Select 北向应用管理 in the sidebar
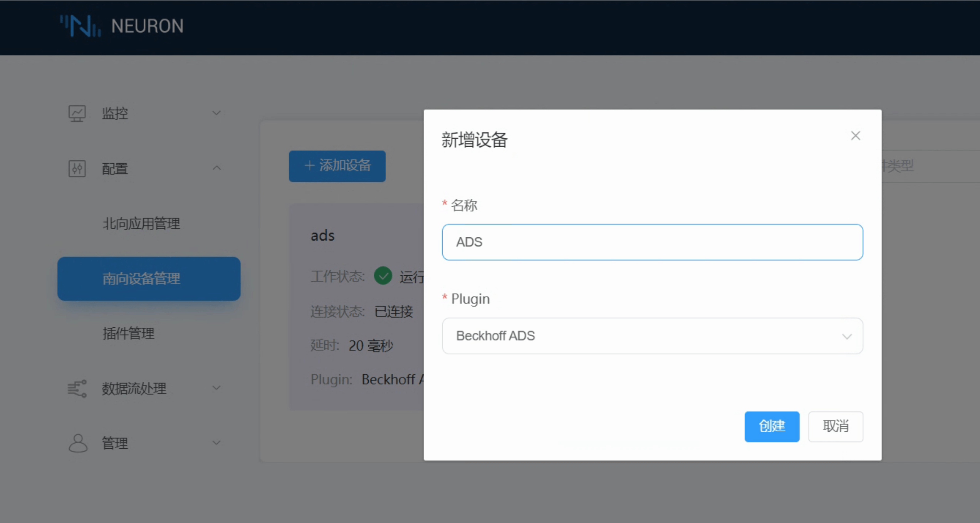Image resolution: width=980 pixels, height=523 pixels. click(x=141, y=224)
